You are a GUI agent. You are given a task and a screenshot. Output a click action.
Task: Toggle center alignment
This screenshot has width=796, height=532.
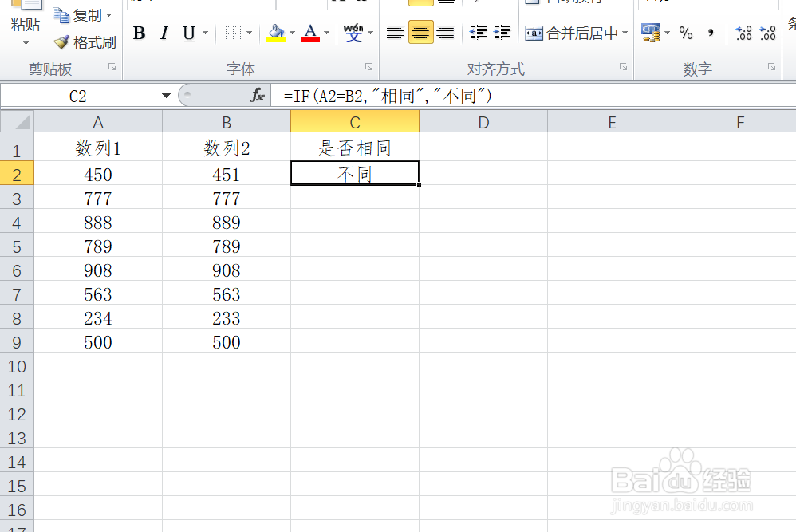coord(420,33)
